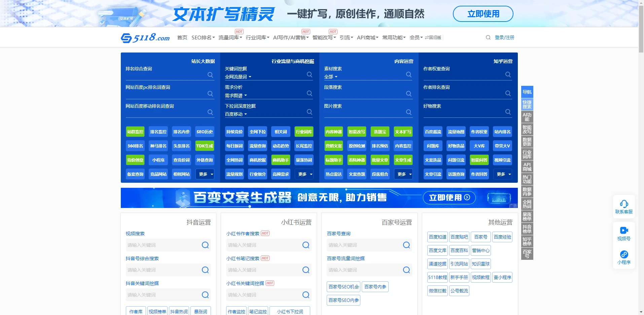
Task: Open 视频号 floating icon
Action: [624, 231]
